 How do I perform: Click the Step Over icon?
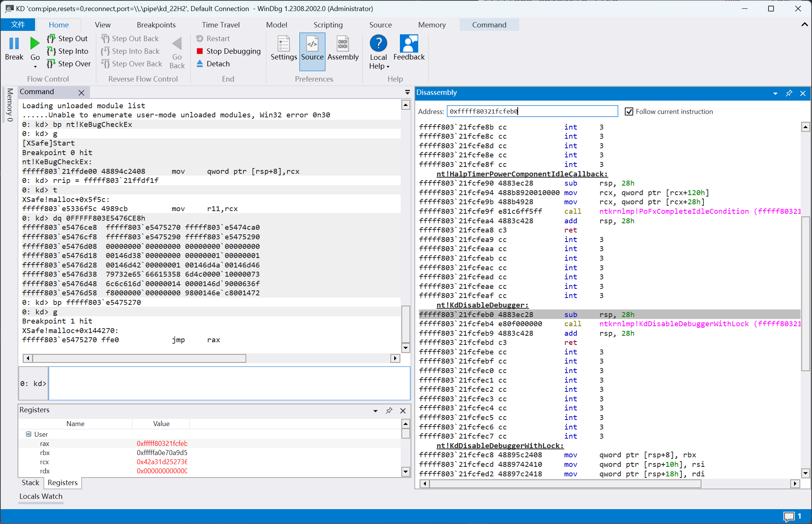point(51,64)
